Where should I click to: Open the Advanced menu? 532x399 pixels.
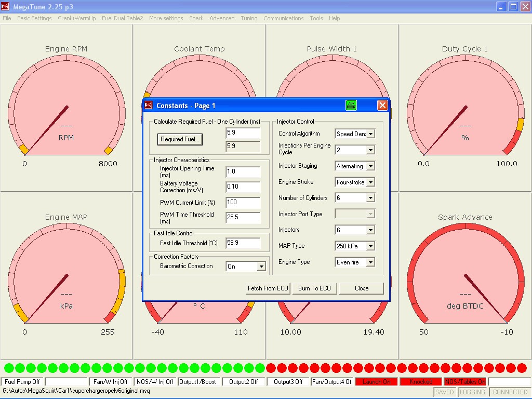222,18
